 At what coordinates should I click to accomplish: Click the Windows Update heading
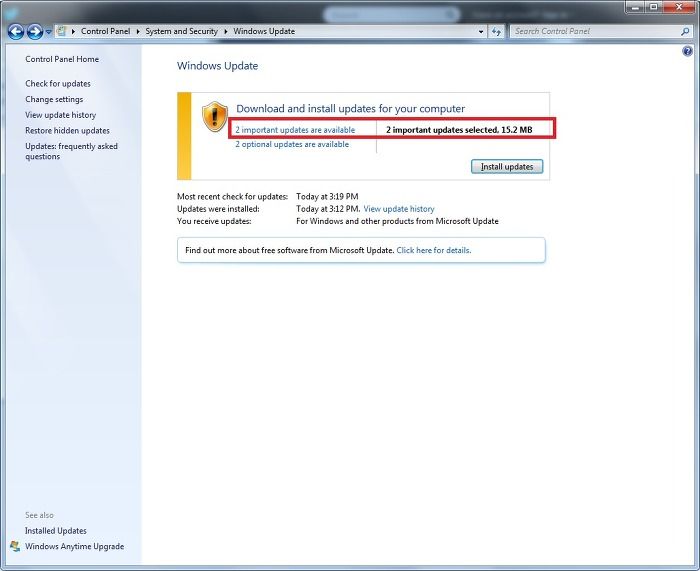point(217,66)
